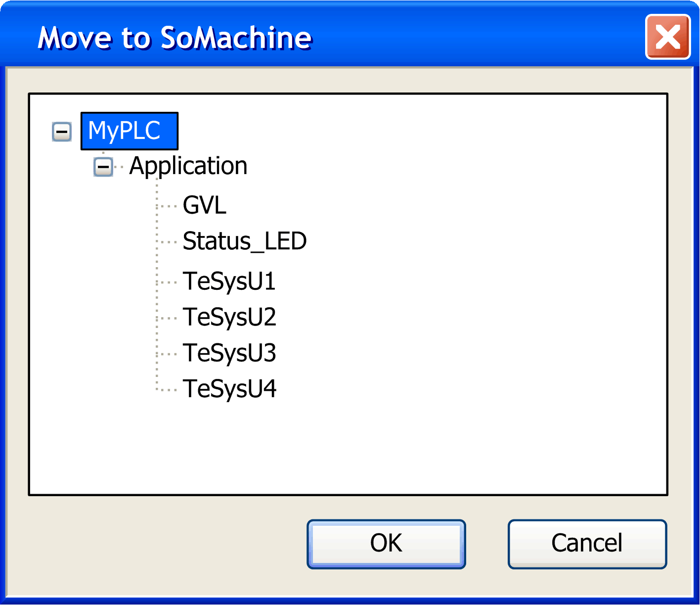Collapse the Application node with minus box
This screenshot has height=605, width=700.
103,167
